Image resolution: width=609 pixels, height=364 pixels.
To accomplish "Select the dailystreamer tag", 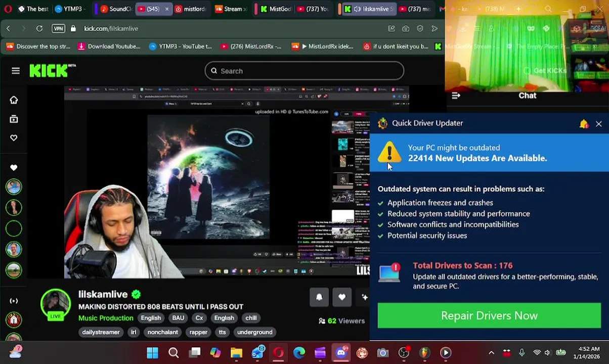I will point(101,332).
